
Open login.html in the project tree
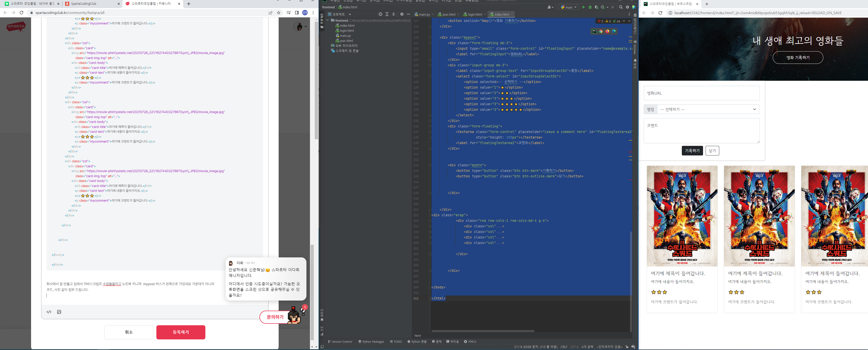pyautogui.click(x=347, y=31)
